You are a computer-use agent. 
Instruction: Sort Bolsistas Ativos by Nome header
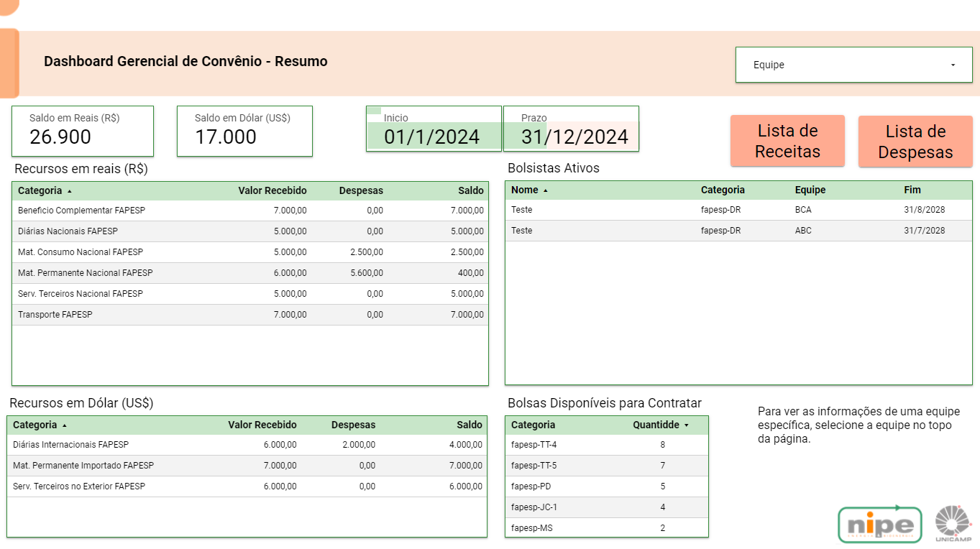pos(529,190)
